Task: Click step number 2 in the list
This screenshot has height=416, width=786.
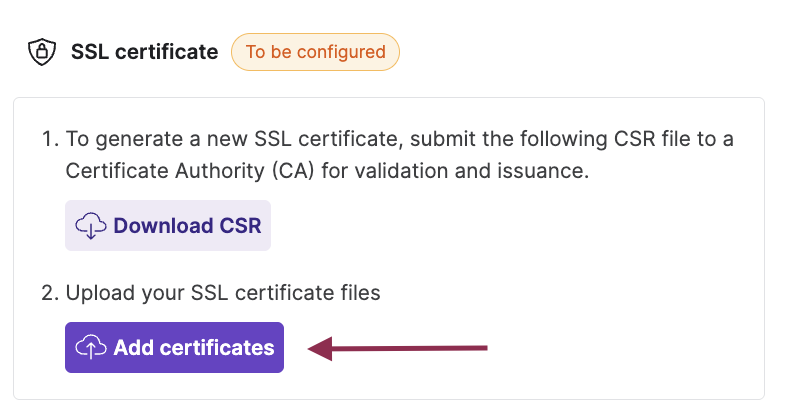Action: click(x=50, y=293)
